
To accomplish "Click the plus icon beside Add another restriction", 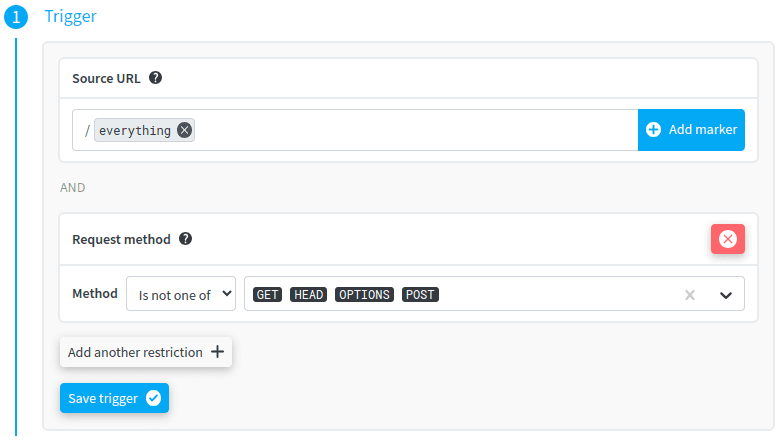I will point(217,352).
